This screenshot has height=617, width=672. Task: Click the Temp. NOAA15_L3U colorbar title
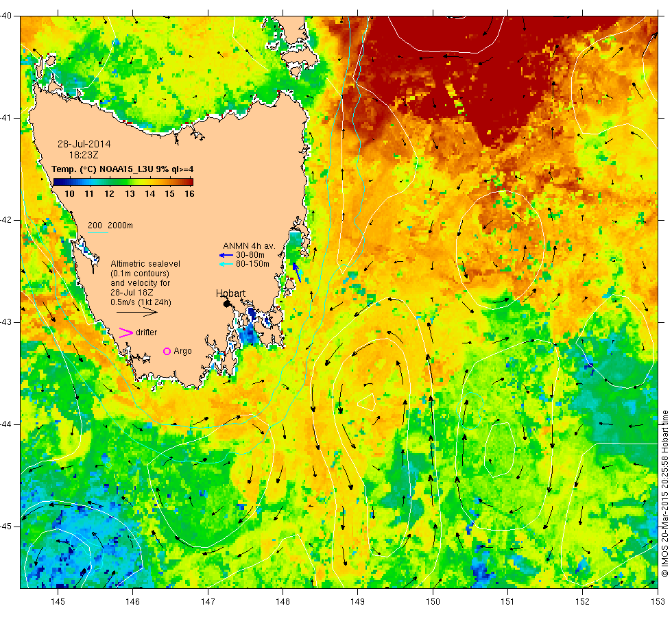point(123,169)
